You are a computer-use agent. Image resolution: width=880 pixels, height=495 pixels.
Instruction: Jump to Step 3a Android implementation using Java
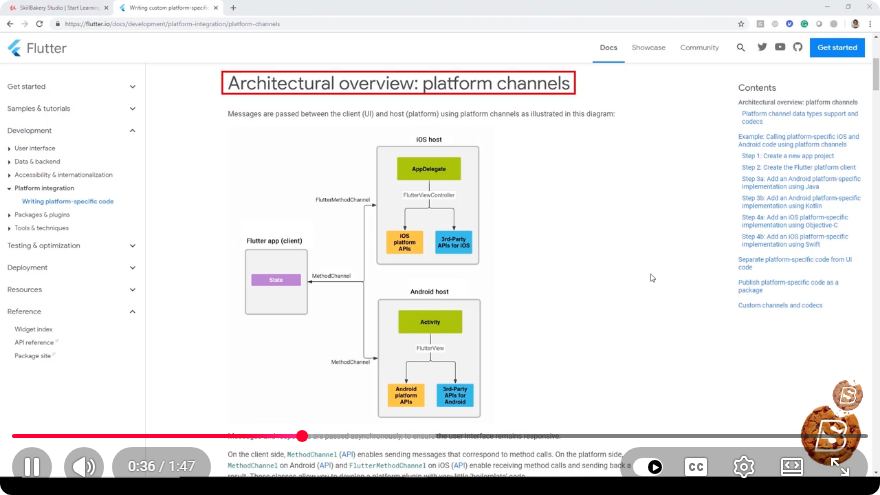(x=801, y=182)
